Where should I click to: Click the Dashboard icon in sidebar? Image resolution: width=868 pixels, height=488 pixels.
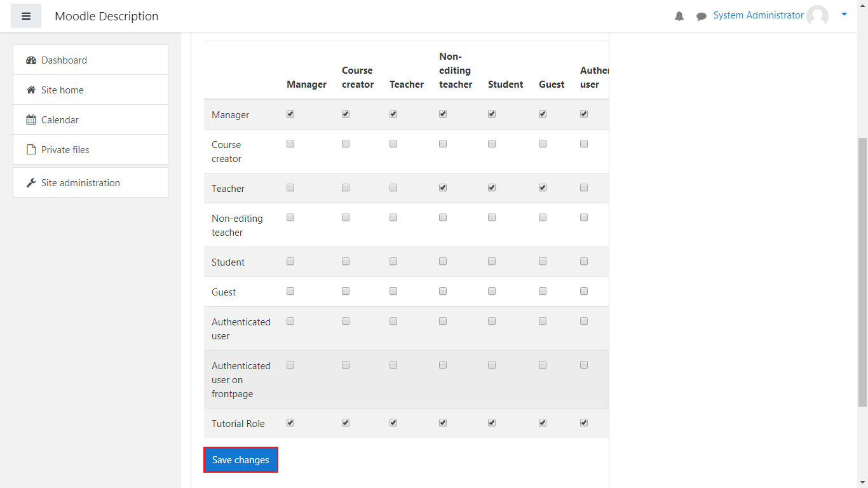click(31, 60)
